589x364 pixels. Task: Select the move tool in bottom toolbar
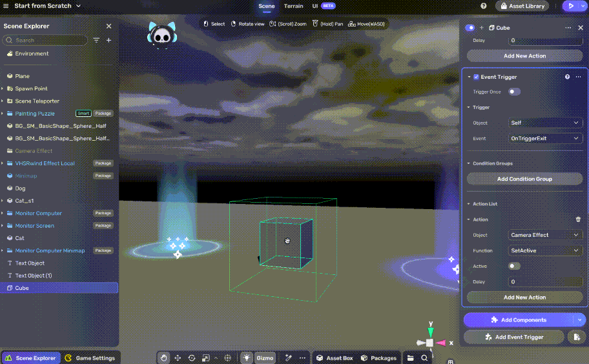[178, 358]
